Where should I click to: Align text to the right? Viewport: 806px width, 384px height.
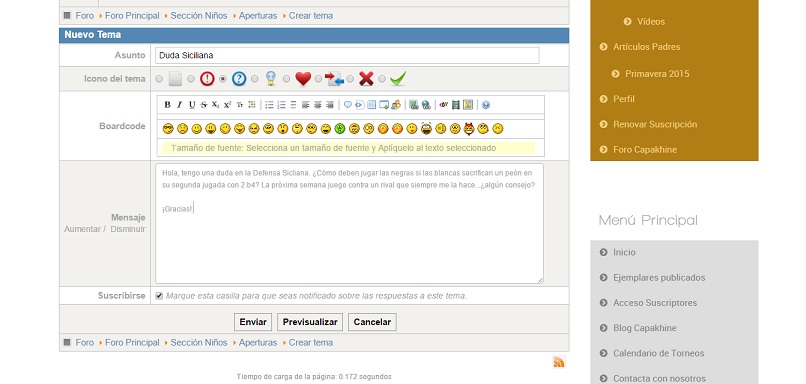tap(329, 105)
